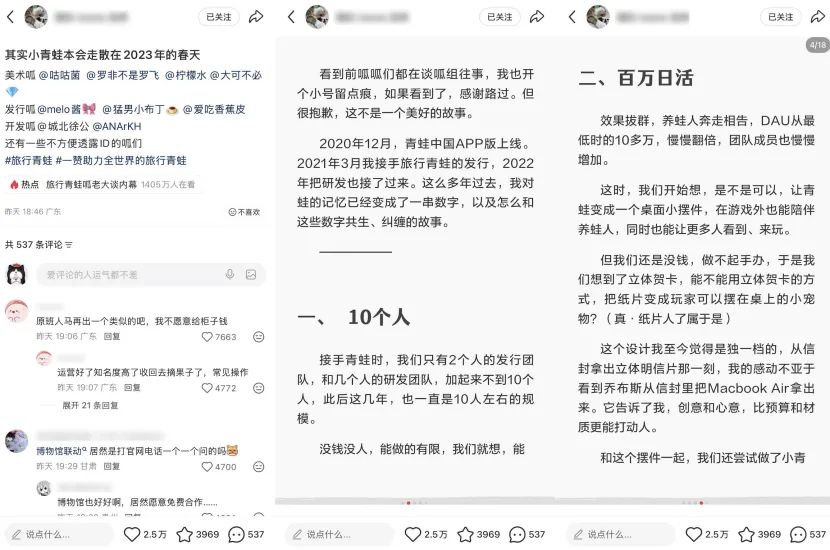Open the author avatar in the left panel
Viewport: 830px width, 550px height.
pyautogui.click(x=36, y=17)
